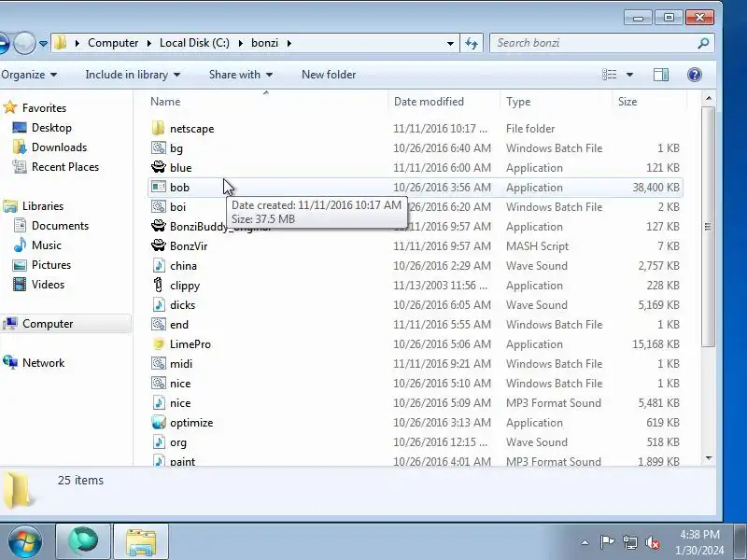The height and width of the screenshot is (560, 747).
Task: Select the LimePro application icon
Action: click(x=158, y=343)
